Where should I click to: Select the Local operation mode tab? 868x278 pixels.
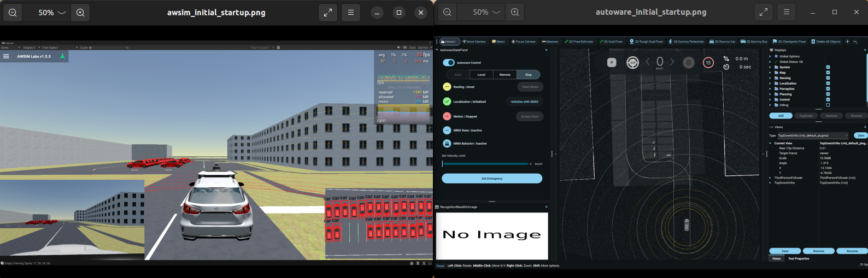pyautogui.click(x=482, y=75)
